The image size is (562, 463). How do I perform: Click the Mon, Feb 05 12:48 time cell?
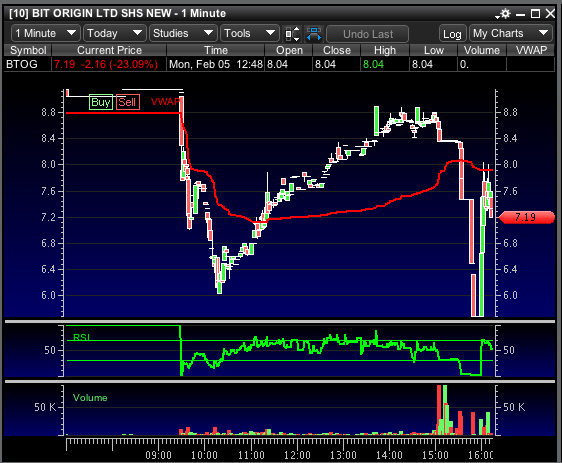point(216,65)
